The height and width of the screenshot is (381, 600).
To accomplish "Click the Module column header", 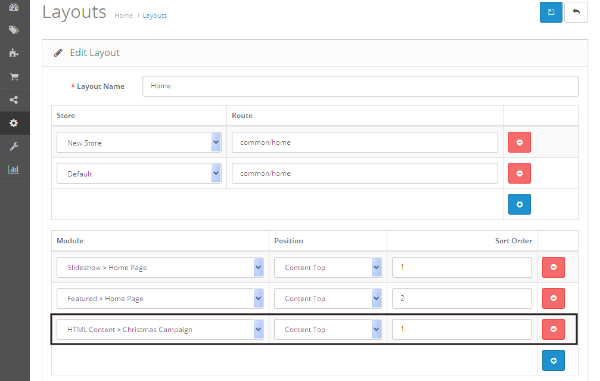I will click(x=70, y=241).
